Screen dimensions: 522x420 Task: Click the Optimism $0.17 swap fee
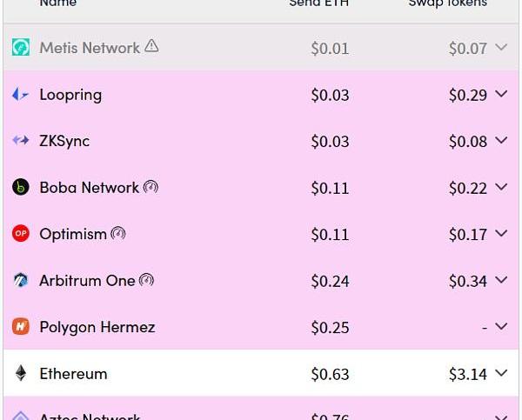(x=468, y=234)
